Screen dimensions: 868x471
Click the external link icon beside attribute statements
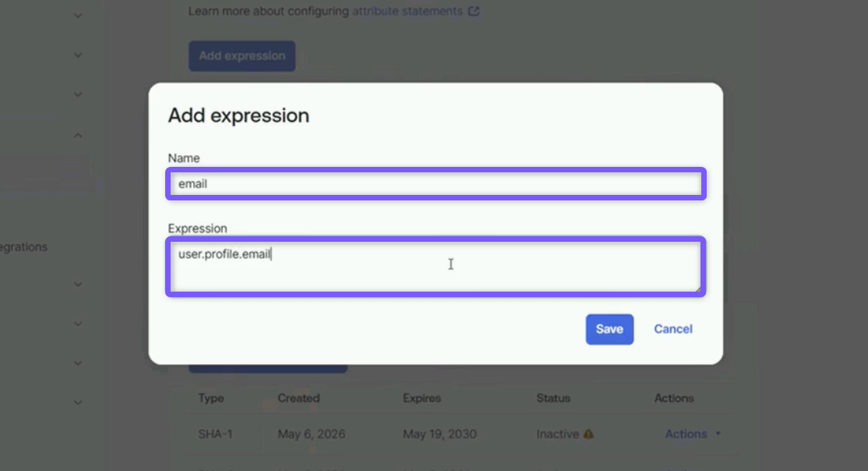[x=474, y=11]
